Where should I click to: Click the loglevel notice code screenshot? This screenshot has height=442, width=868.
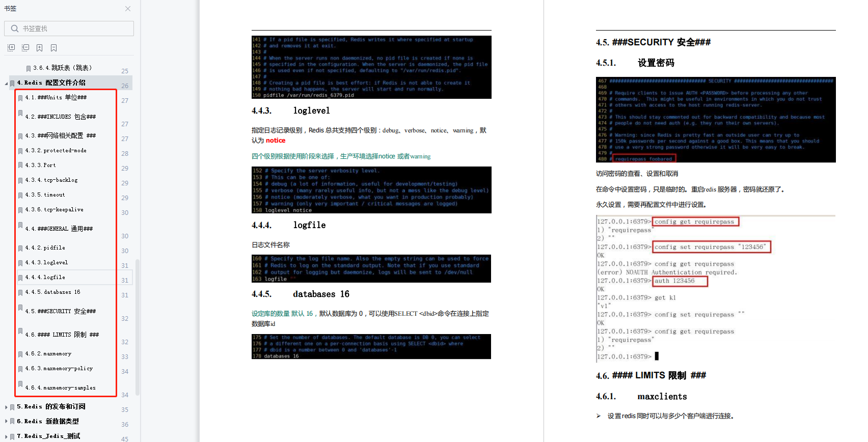coord(371,190)
